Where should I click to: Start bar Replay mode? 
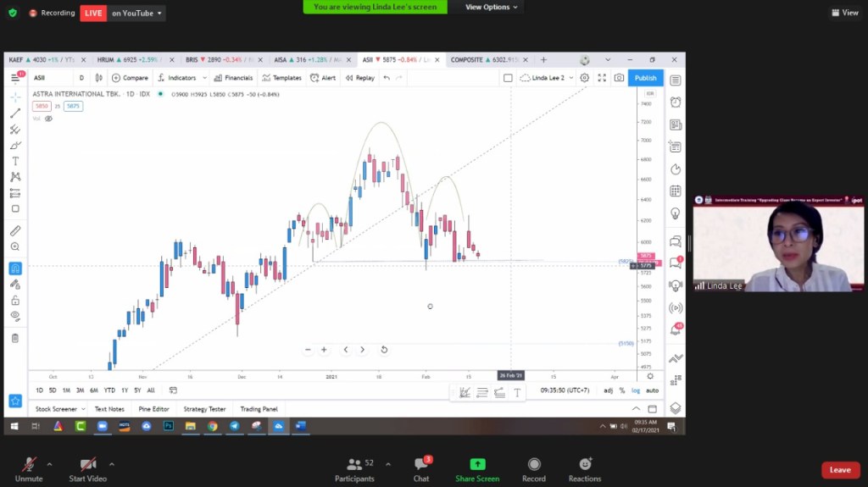[x=360, y=78]
